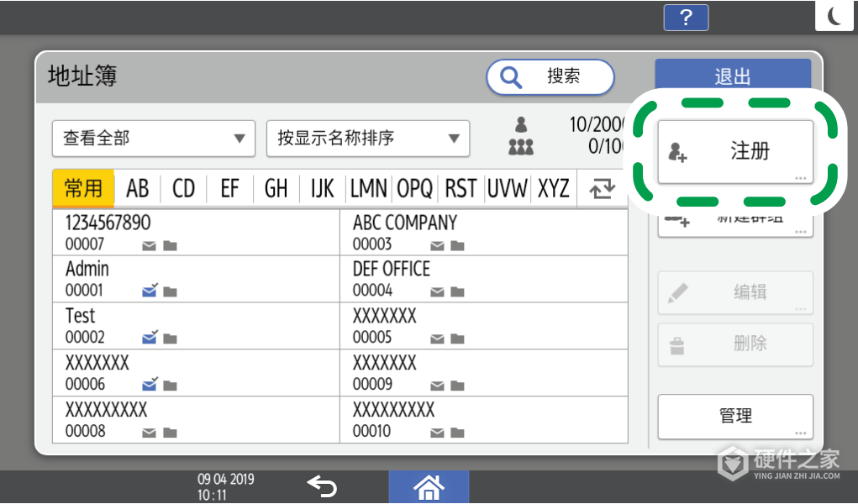Tap the email icon on ABC COMPANY row
This screenshot has height=504, width=858.
click(x=437, y=246)
